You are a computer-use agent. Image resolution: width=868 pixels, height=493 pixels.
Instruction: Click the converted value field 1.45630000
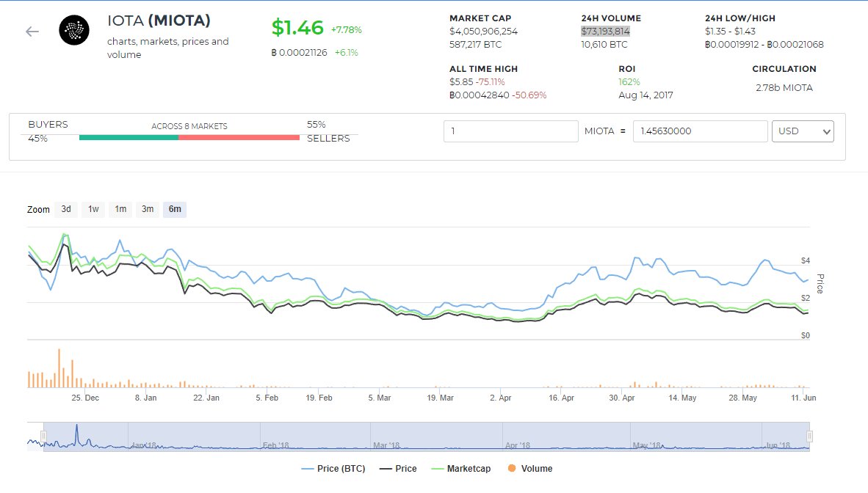(701, 131)
